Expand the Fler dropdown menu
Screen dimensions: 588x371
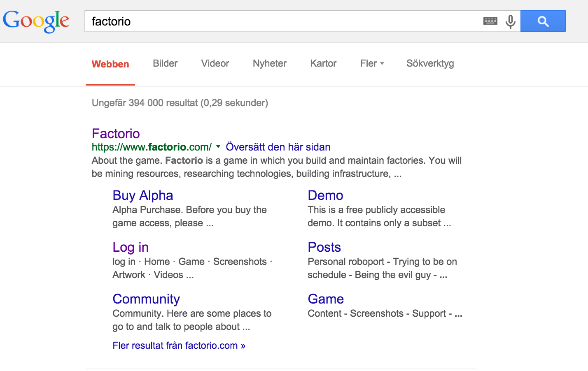[372, 63]
